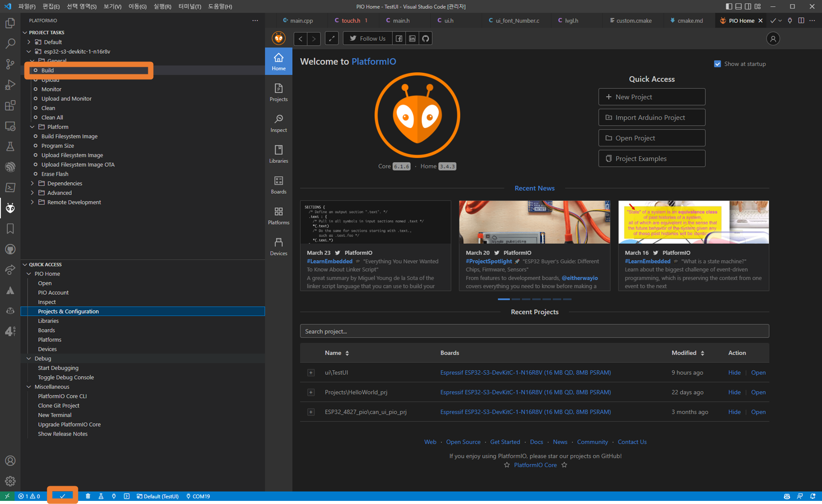822x504 pixels.
Task: Open the 도움말(H) menu
Action: point(220,7)
